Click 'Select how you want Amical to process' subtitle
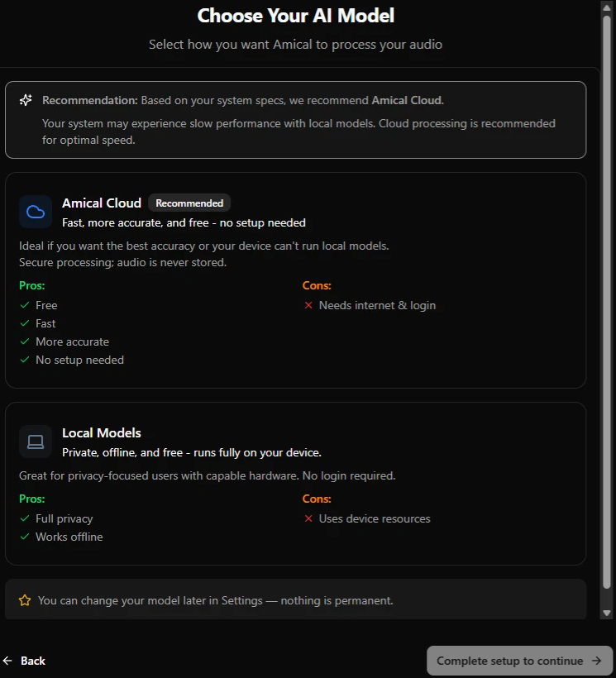Image resolution: width=616 pixels, height=678 pixels. pyautogui.click(x=296, y=44)
